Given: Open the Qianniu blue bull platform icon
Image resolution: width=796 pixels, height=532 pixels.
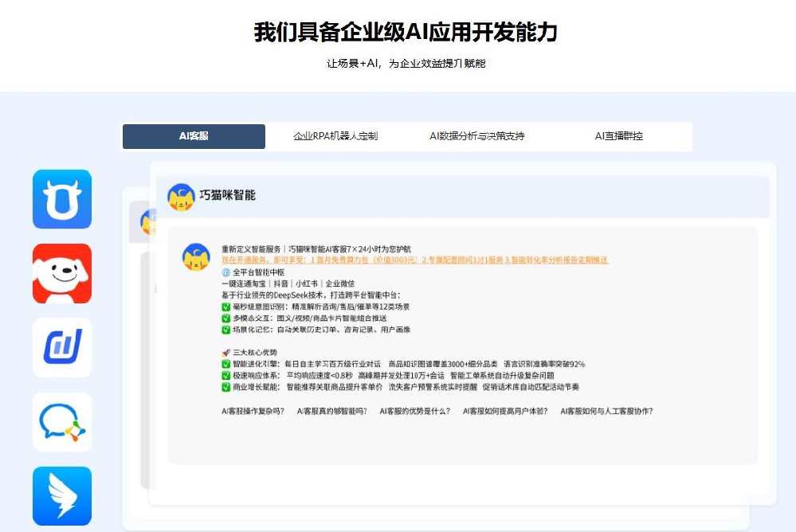Looking at the screenshot, I should pyautogui.click(x=62, y=199).
